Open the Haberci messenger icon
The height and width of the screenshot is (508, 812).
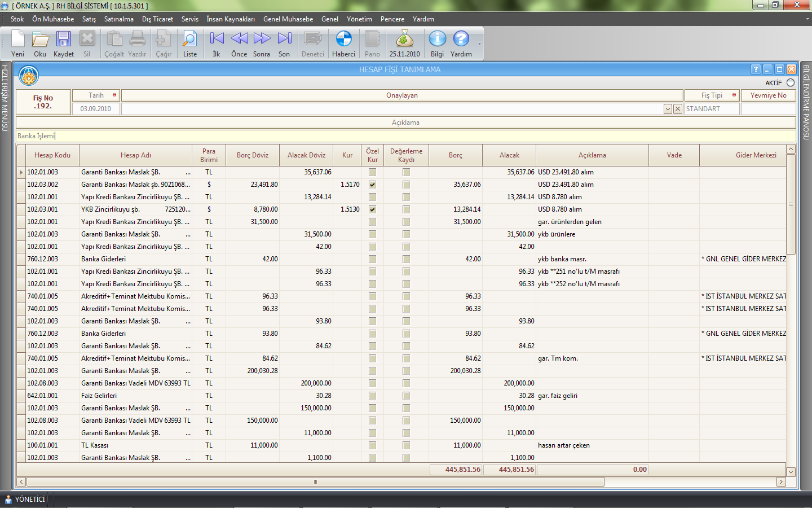pos(343,40)
